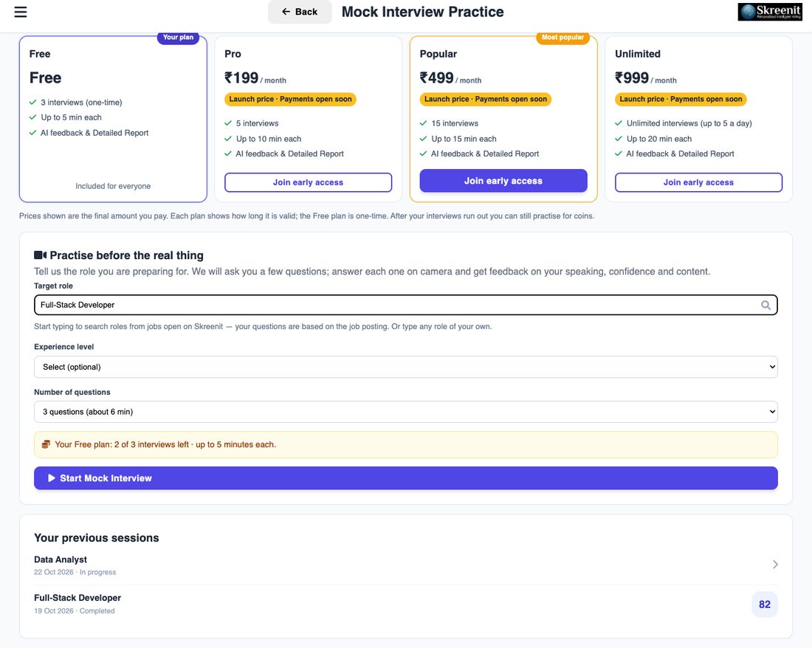The height and width of the screenshot is (648, 812).
Task: Click the 'Your plan' badge
Action: click(178, 37)
